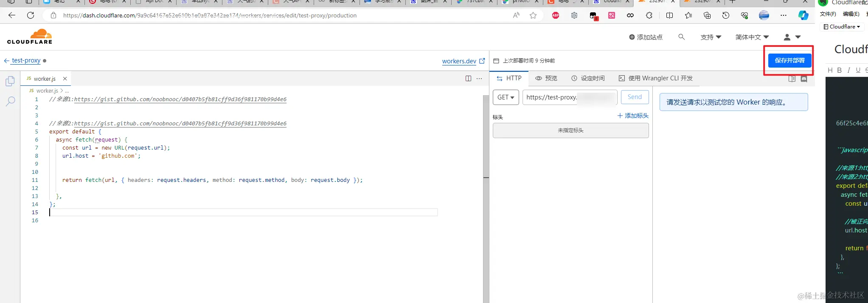Click 添加标头 add header link

633,116
